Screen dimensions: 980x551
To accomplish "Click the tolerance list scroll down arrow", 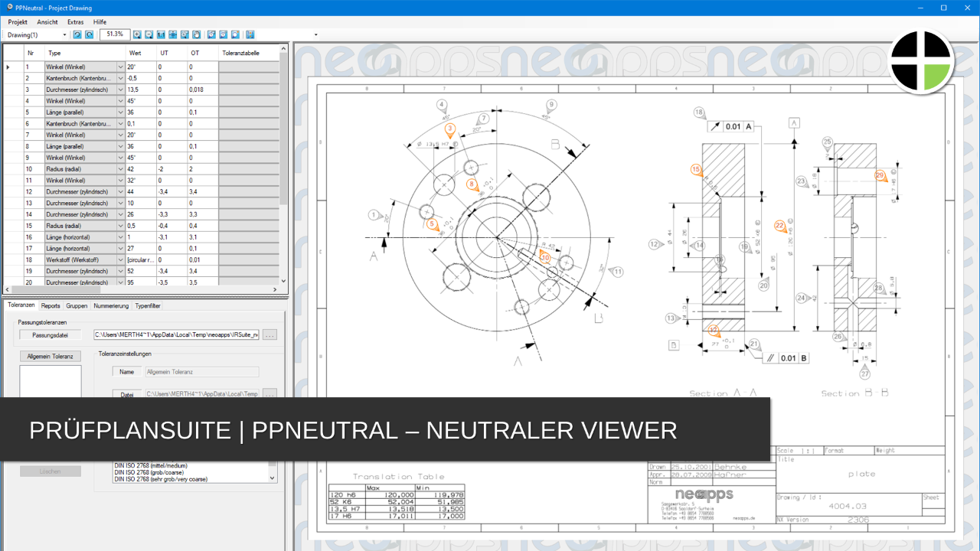I will (x=273, y=478).
